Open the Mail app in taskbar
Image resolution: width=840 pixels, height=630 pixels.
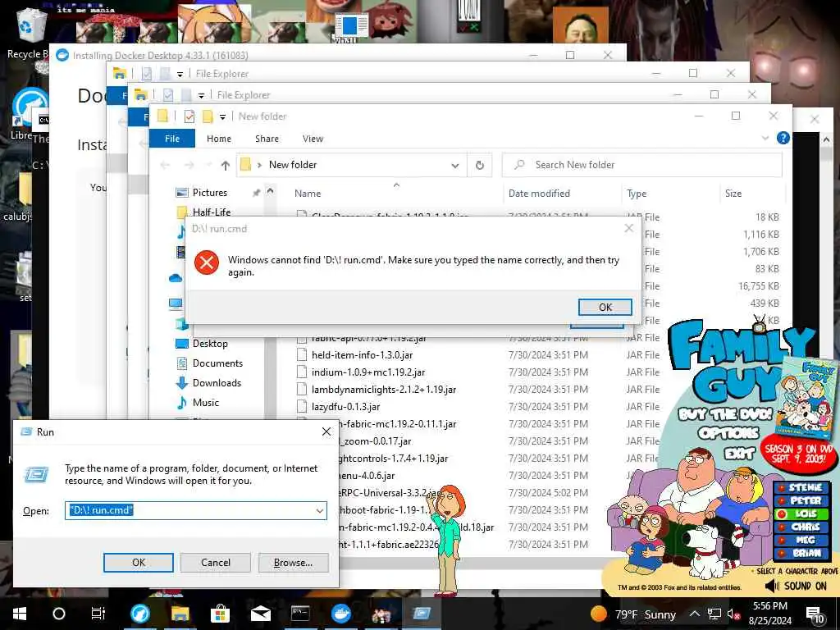[x=260, y=614]
